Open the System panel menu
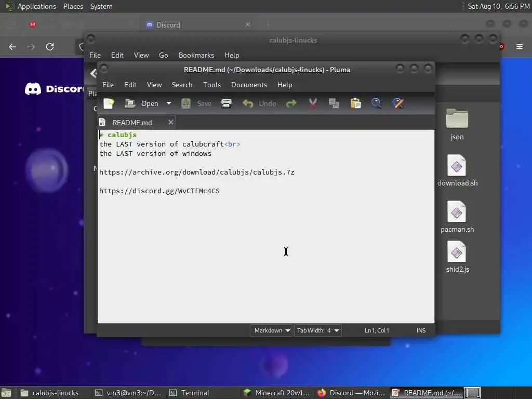Screen dimensions: 532x399 (101, 6)
